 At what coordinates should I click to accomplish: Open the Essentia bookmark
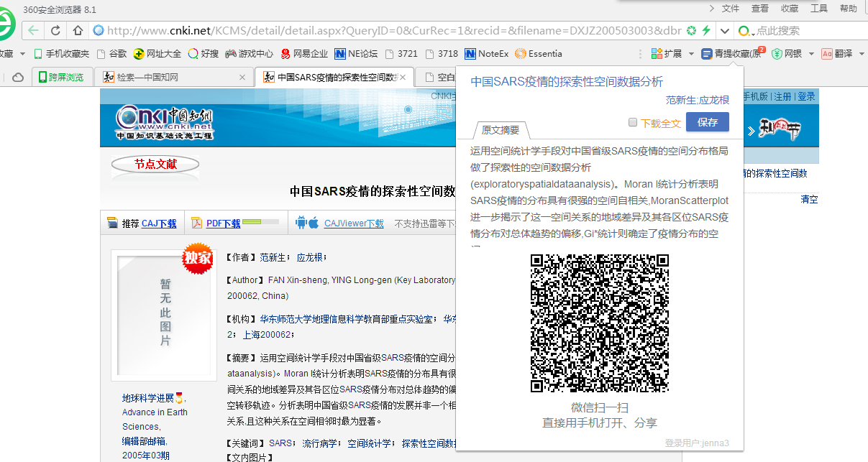coord(539,54)
